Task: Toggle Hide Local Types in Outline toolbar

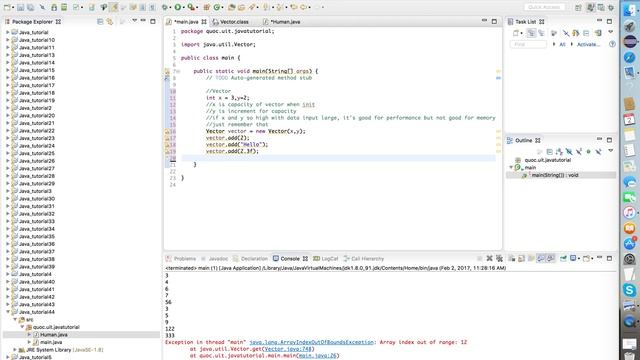Action: coord(598,152)
